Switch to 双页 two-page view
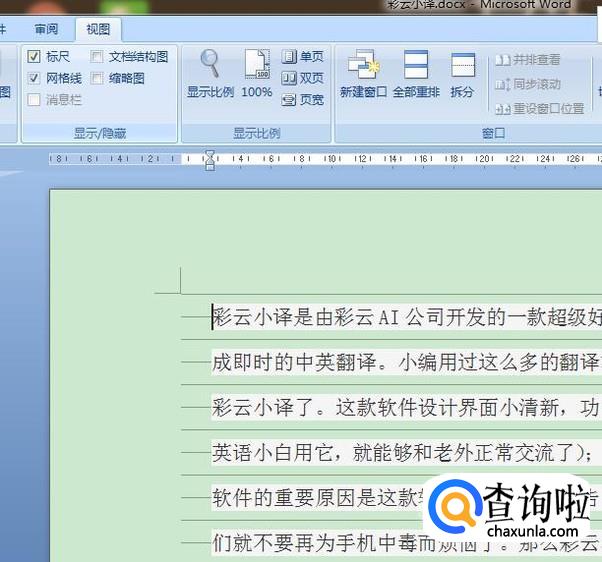This screenshot has width=602, height=562. pos(302,78)
